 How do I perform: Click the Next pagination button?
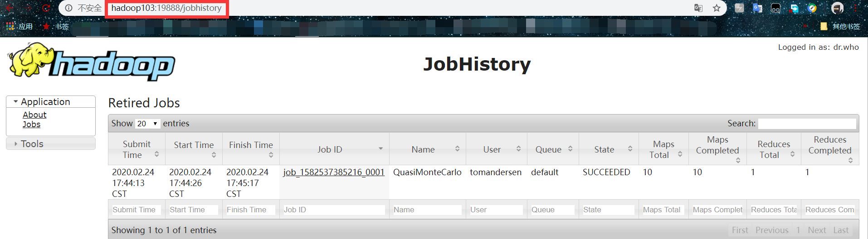click(817, 230)
